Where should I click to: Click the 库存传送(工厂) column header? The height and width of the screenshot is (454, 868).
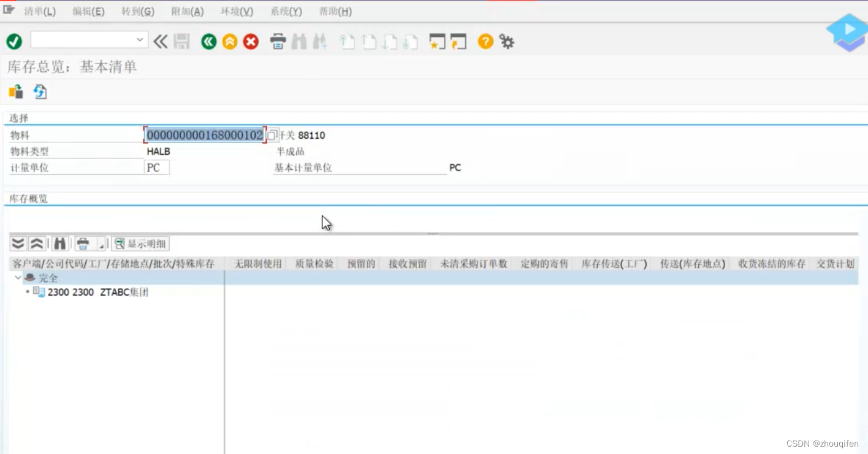[x=614, y=264]
